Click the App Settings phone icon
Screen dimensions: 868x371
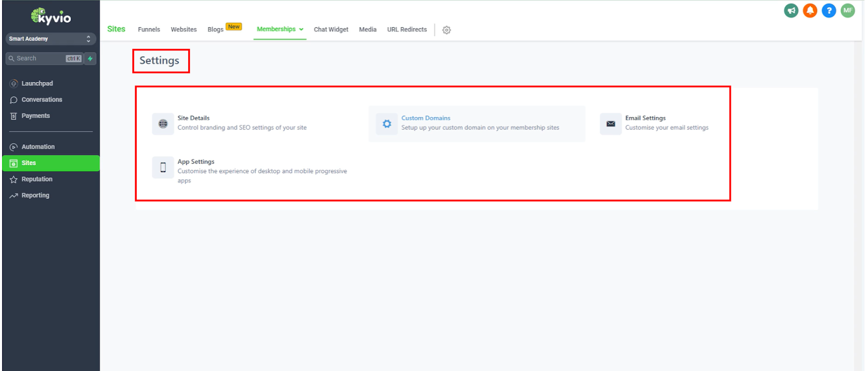coord(163,168)
